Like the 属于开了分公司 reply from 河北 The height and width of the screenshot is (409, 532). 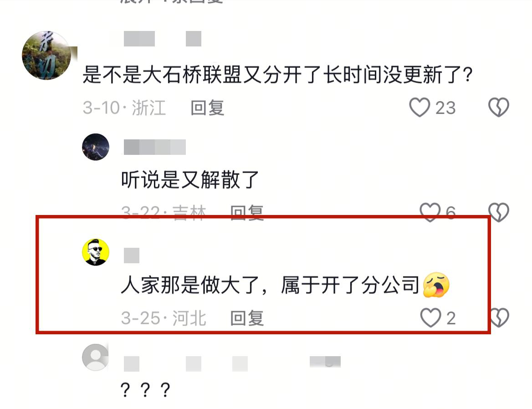point(430,318)
